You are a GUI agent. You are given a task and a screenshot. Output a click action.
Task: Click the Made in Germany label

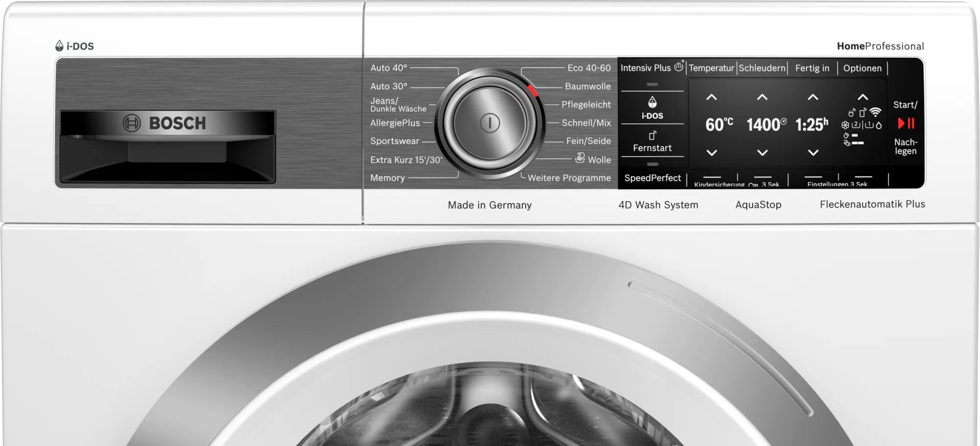[490, 205]
